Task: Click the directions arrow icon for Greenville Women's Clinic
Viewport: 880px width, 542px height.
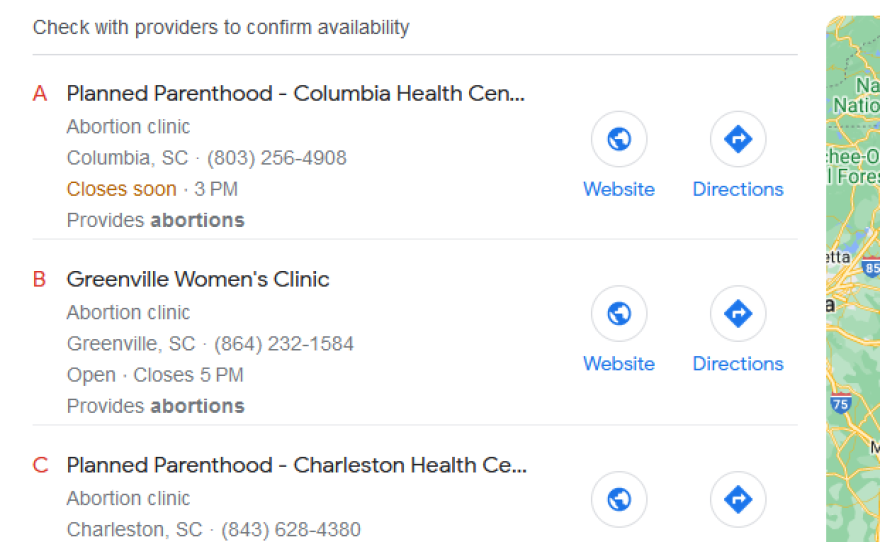Action: (738, 314)
